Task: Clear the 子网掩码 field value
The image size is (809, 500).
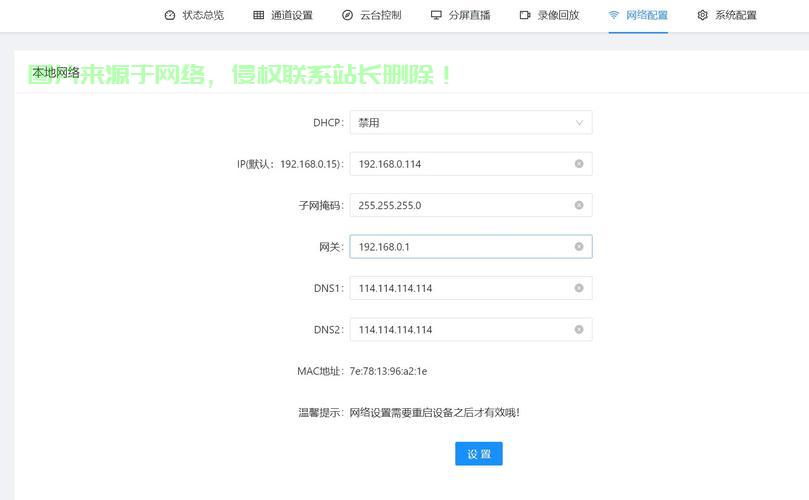Action: pos(579,205)
